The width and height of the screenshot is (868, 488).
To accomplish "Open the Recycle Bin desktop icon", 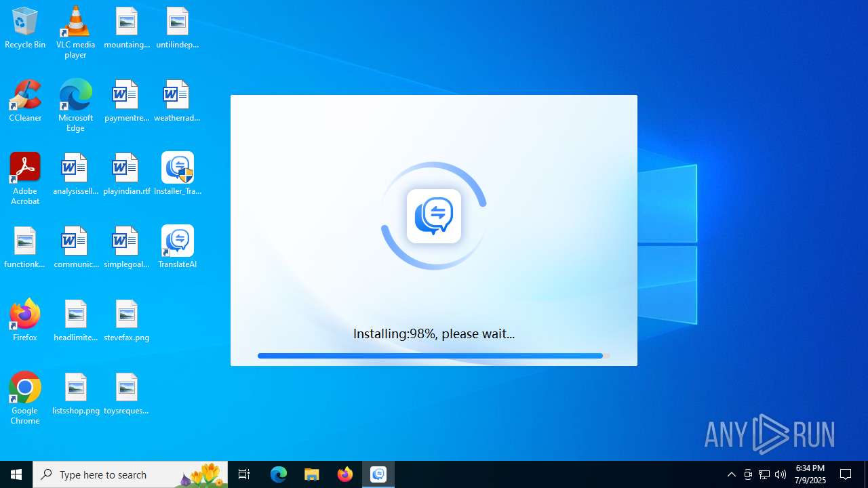I will [x=25, y=28].
